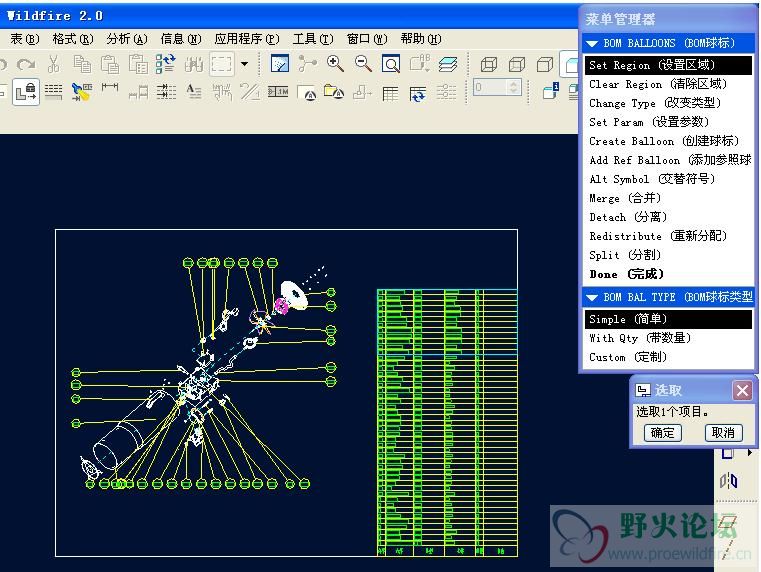761x572 pixels.
Task: Click Done (完成)
Action: pos(668,274)
